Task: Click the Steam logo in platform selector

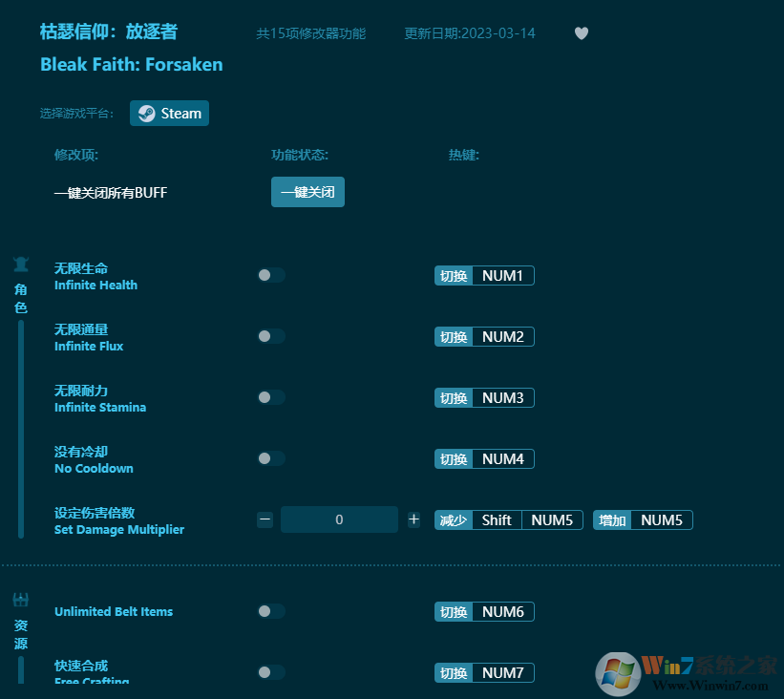Action: [x=145, y=113]
